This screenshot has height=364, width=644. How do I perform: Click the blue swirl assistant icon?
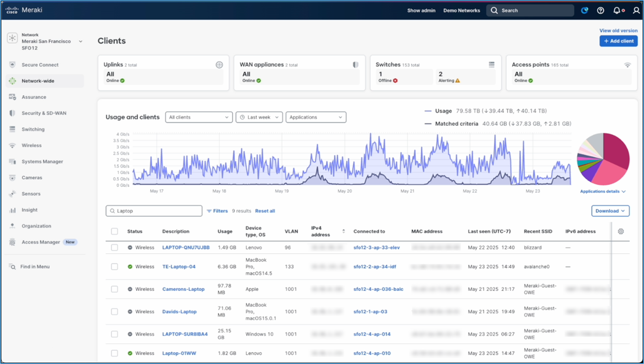tap(584, 10)
